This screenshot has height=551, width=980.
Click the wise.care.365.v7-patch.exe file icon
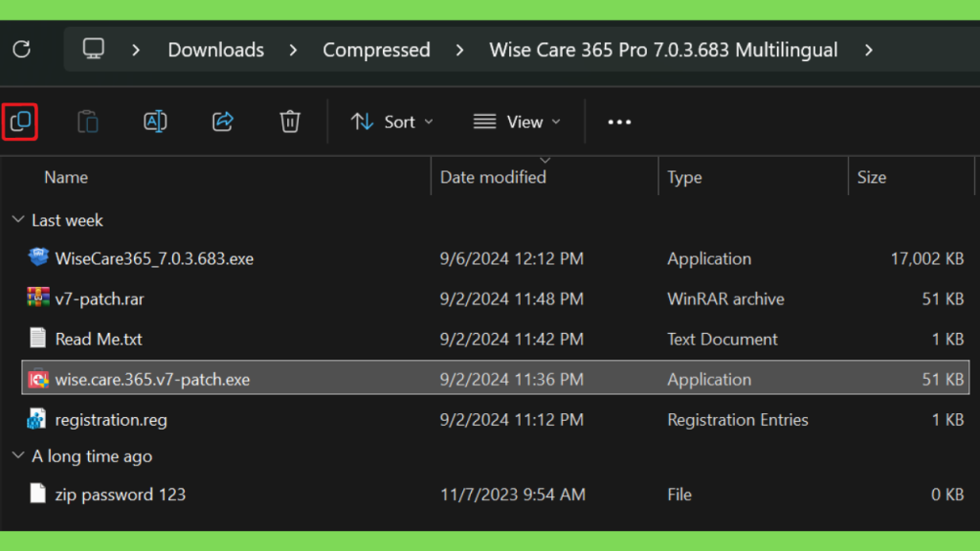[38, 379]
